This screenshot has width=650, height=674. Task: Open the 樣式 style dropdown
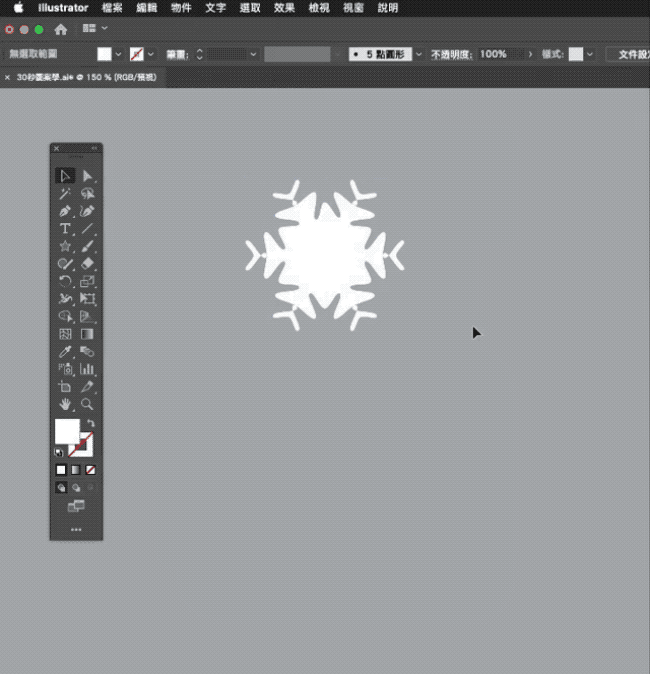[590, 54]
